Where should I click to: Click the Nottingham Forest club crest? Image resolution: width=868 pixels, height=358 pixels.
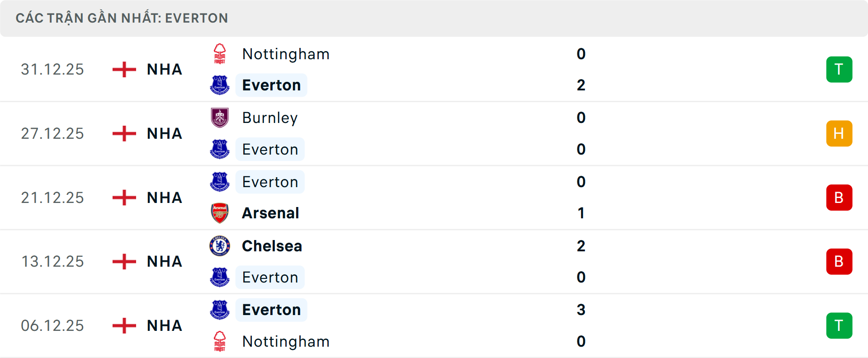coord(220,53)
